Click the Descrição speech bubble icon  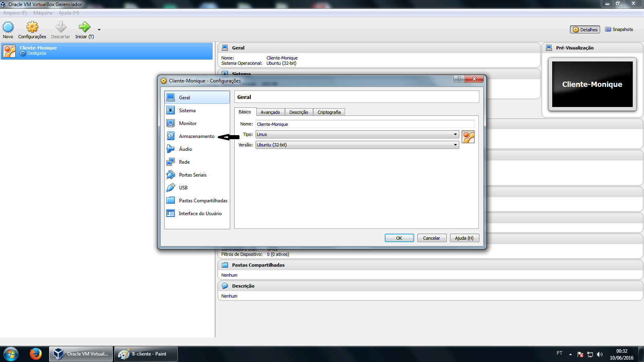[225, 286]
